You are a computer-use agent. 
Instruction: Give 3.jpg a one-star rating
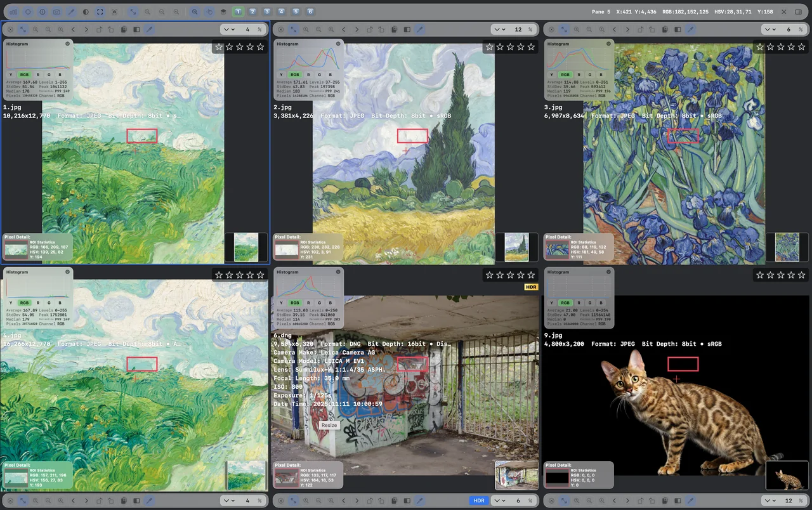(x=760, y=47)
